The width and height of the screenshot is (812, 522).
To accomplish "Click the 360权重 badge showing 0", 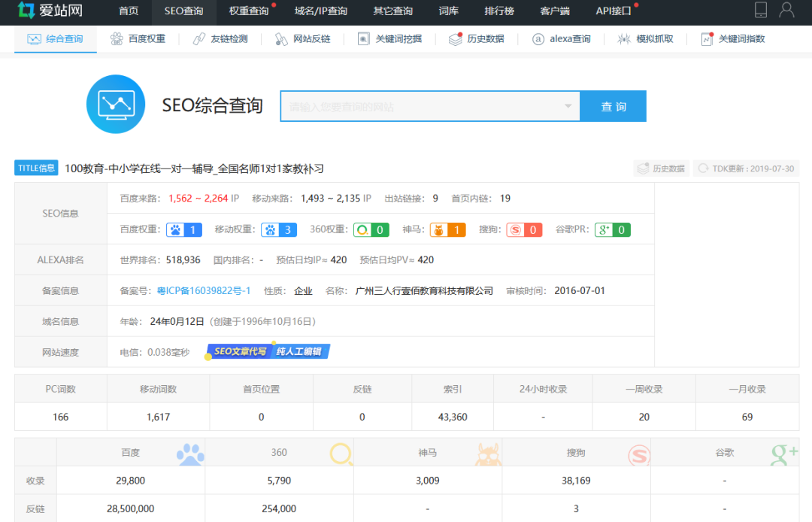I will (x=371, y=230).
